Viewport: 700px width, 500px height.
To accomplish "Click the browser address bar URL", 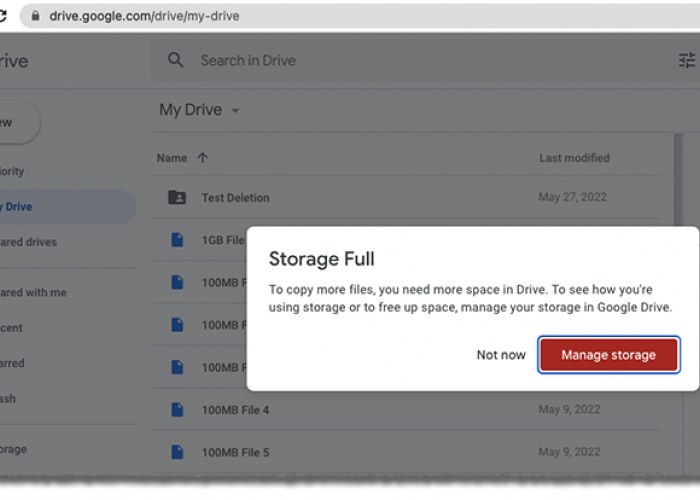I will click(x=144, y=16).
